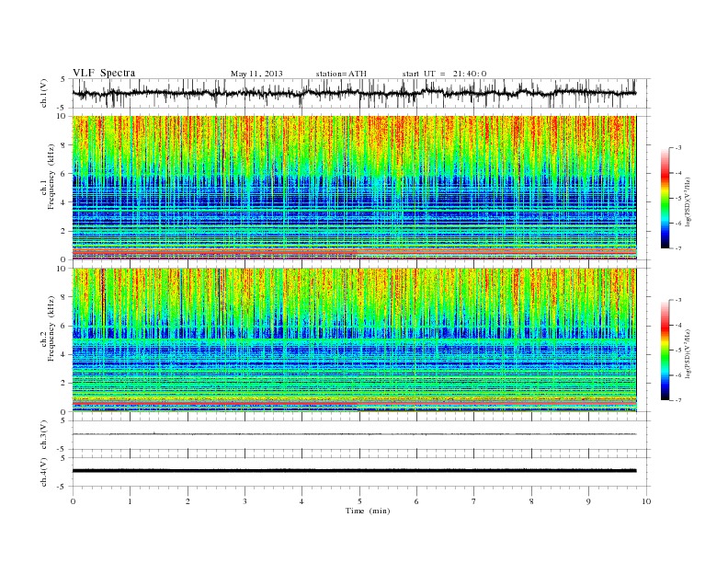Click the "8" kHz tick of ch.1 spectrogram
Screen dimensions: 728x563
pos(64,145)
